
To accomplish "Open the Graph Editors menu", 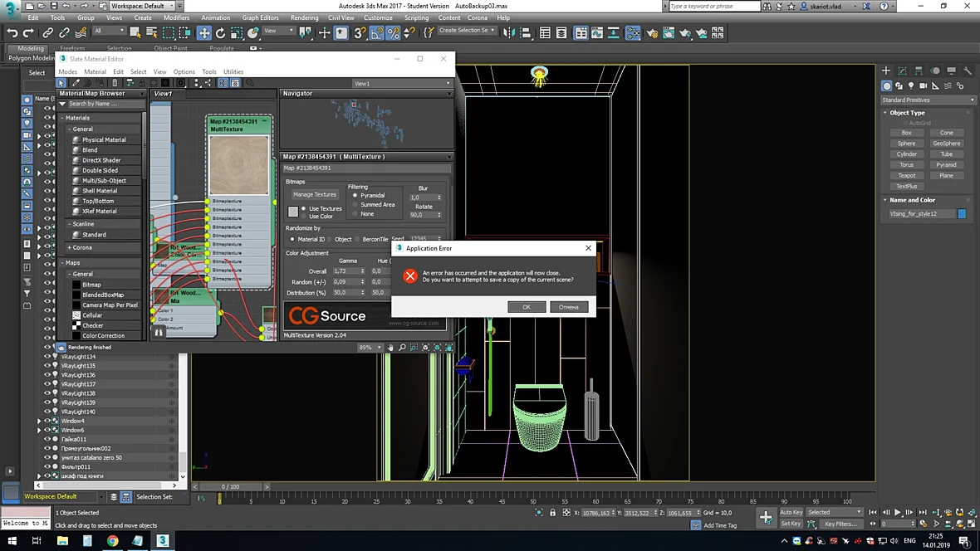I will pyautogui.click(x=260, y=18).
